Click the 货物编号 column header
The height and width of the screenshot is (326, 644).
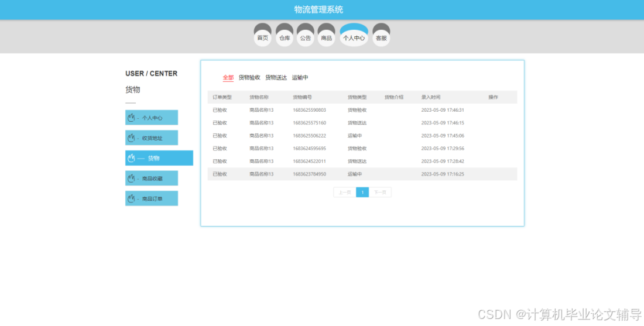302,97
